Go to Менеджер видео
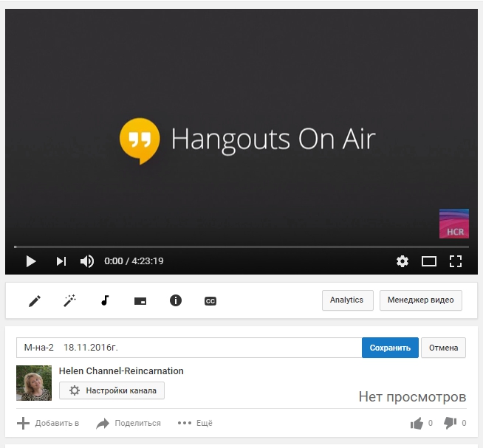This screenshot has width=483, height=448. click(420, 300)
